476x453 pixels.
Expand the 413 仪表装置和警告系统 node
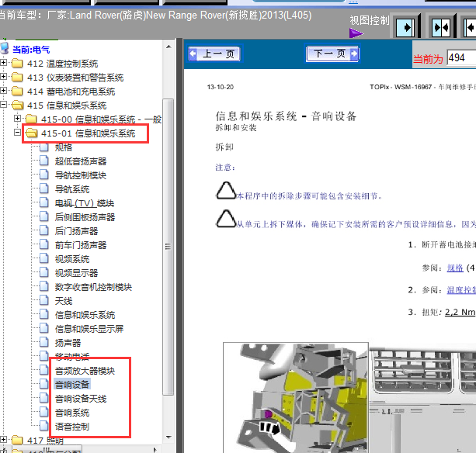pyautogui.click(x=3, y=77)
